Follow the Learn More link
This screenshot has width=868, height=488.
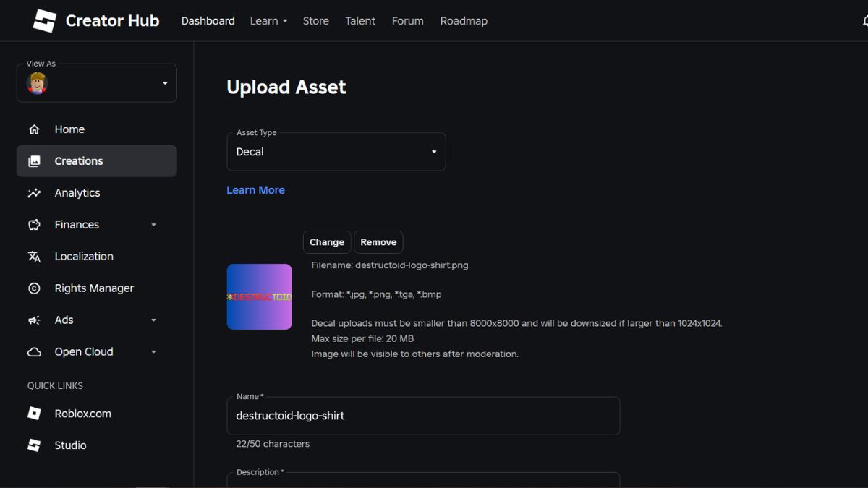coord(255,190)
